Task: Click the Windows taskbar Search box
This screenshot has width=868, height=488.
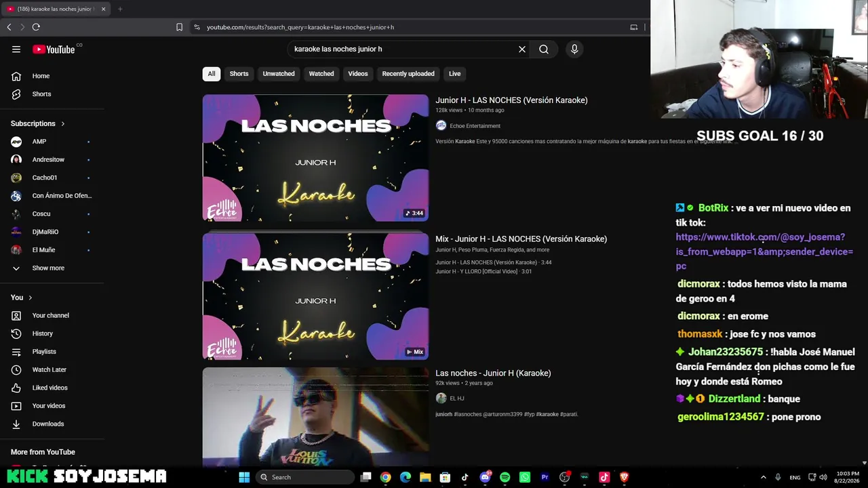Action: click(304, 477)
